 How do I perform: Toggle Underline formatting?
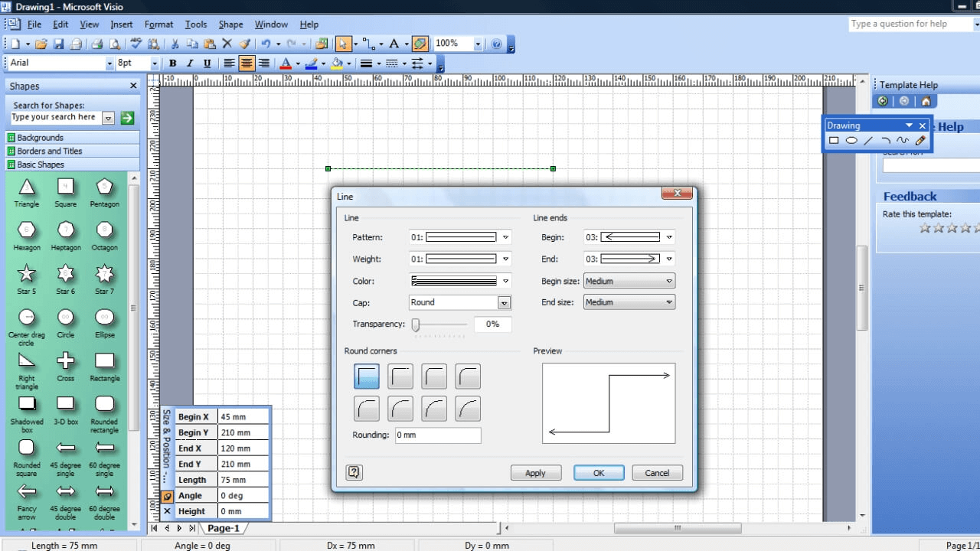[x=208, y=64]
